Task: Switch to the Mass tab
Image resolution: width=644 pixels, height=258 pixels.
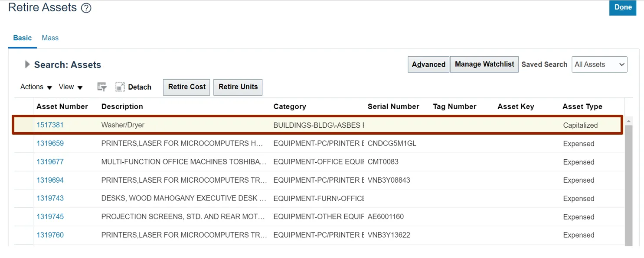Action: pos(50,38)
